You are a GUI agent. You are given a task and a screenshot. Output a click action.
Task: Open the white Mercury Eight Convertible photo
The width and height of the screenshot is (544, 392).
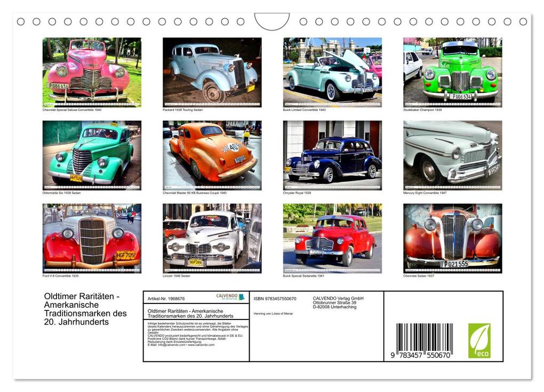pyautogui.click(x=452, y=155)
